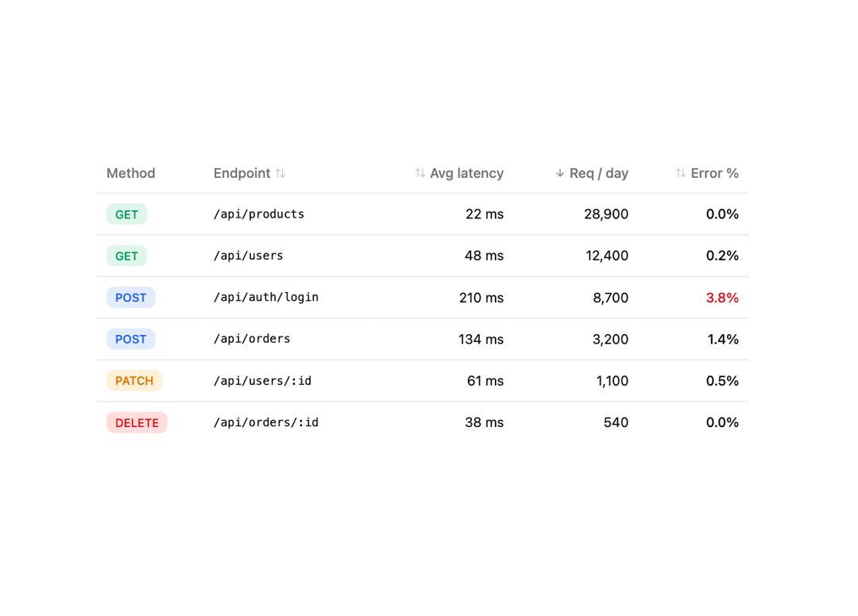Click the 1.4% error value
Viewport: 858px width, 616px height.
pos(723,339)
